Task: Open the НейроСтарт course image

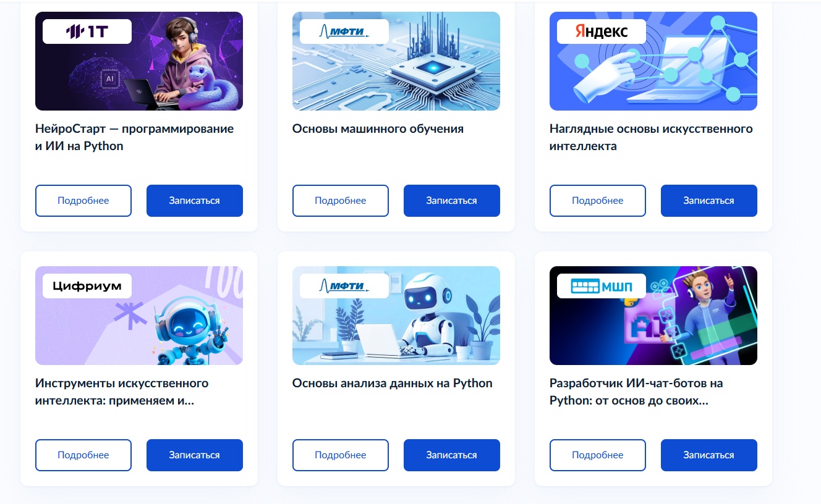Action: tap(139, 61)
